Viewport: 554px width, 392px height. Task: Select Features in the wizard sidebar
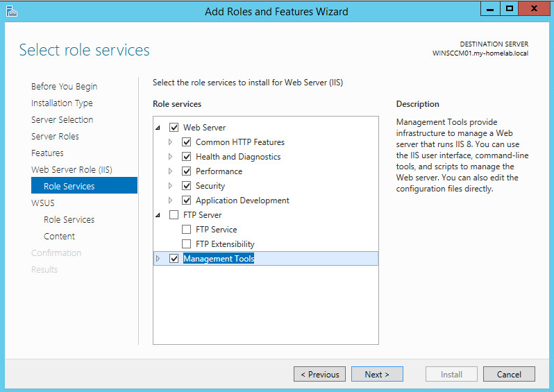[47, 153]
